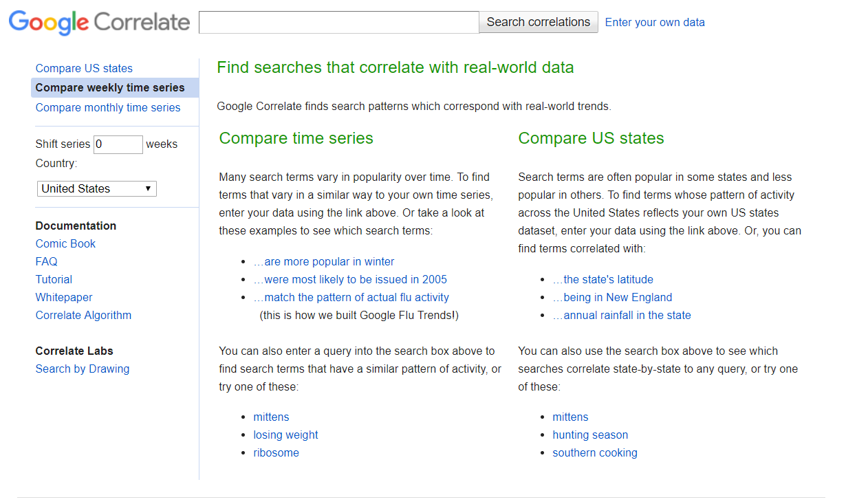
Task: View the FAQ page
Action: pos(46,261)
